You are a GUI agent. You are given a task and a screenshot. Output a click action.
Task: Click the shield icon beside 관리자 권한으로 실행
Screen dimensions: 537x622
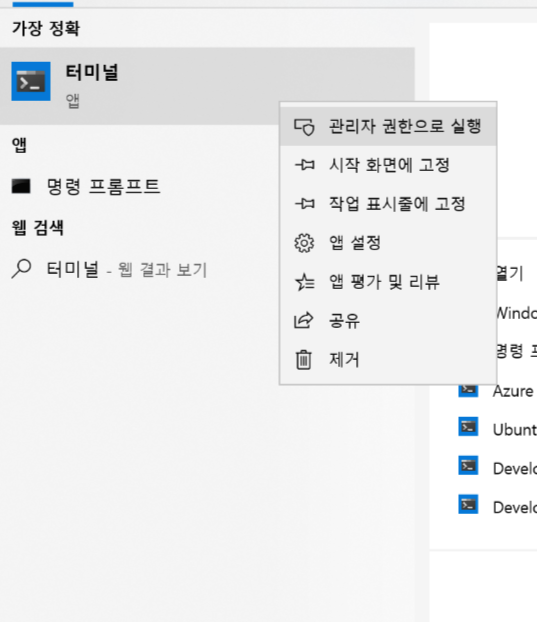(304, 127)
